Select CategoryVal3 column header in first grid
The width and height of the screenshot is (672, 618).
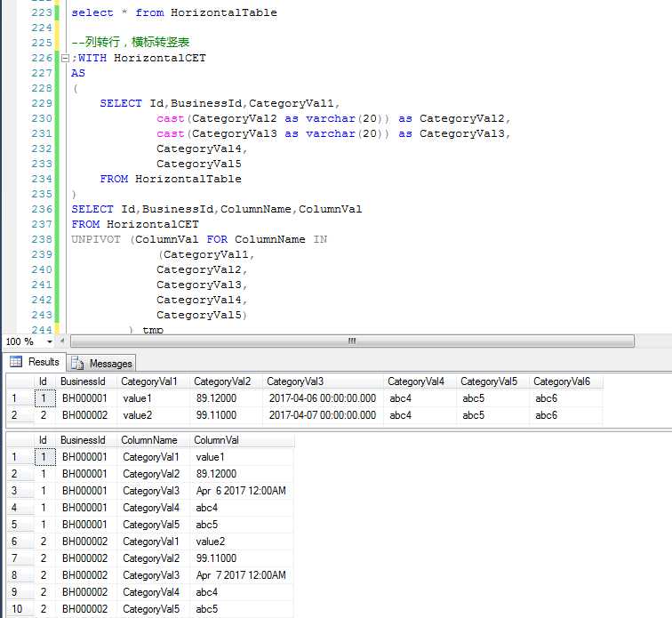click(x=323, y=381)
